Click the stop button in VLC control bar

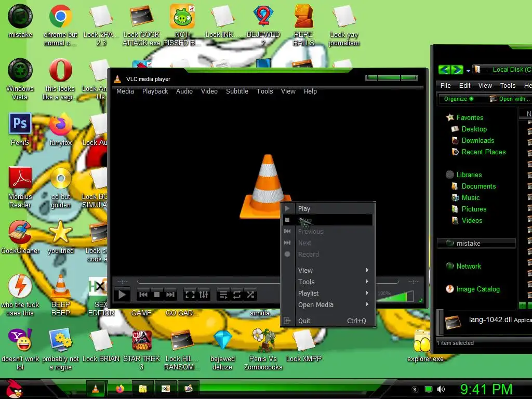coord(157,295)
